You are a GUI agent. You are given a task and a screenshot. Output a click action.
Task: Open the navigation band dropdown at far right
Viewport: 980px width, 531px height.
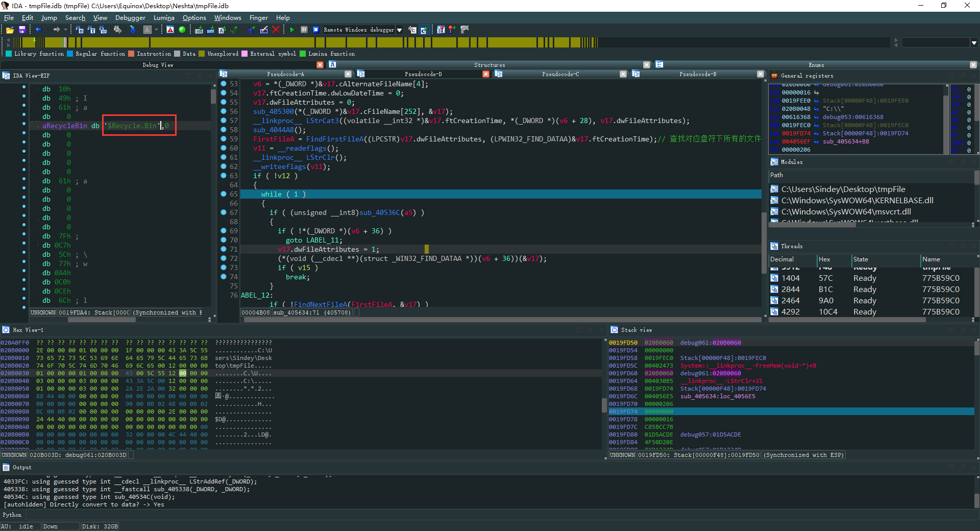[974, 43]
